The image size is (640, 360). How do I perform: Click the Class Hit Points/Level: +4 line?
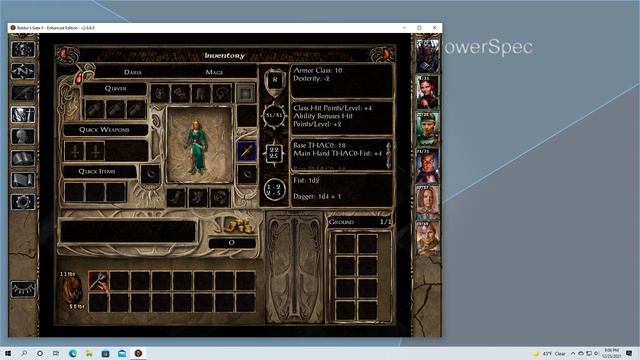pyautogui.click(x=332, y=108)
